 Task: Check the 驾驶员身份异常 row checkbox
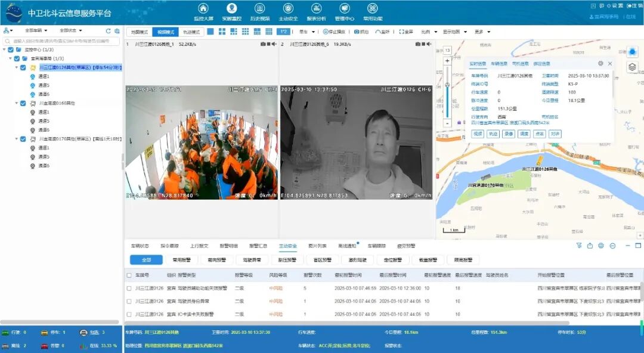(x=129, y=301)
